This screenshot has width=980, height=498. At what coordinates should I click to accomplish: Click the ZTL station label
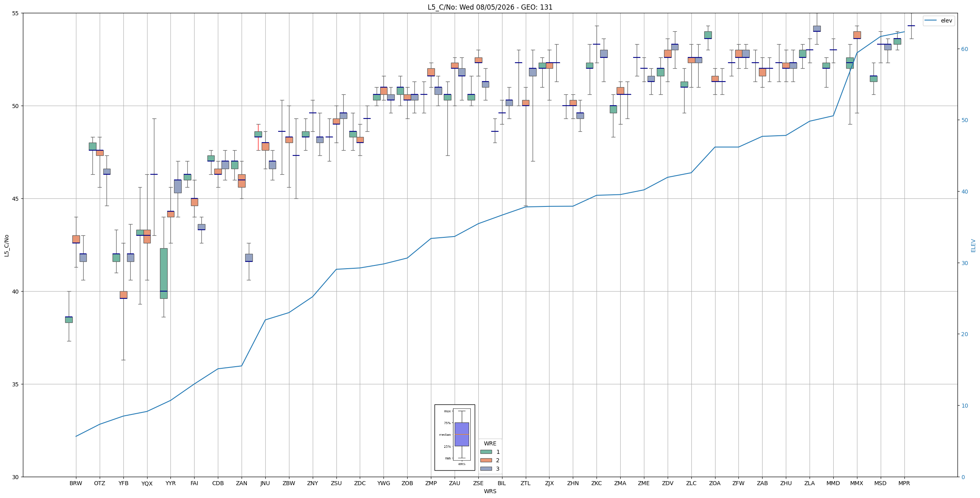tap(525, 483)
